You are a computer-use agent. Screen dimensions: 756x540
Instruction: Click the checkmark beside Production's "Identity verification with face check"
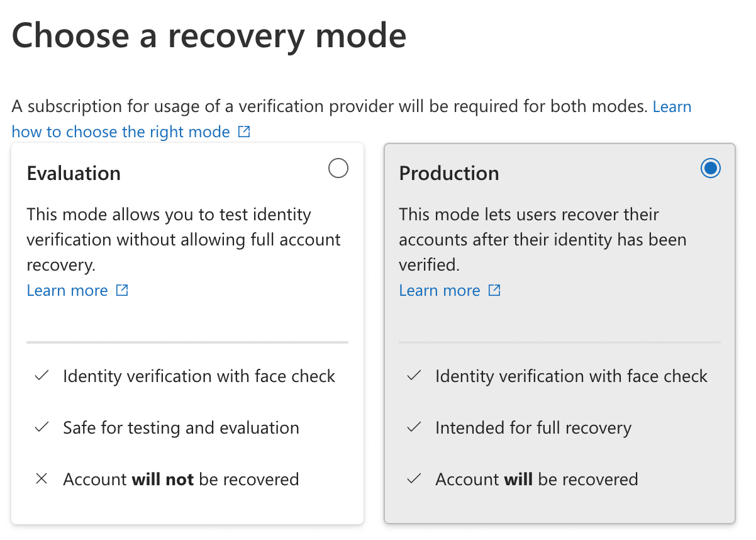tap(413, 376)
